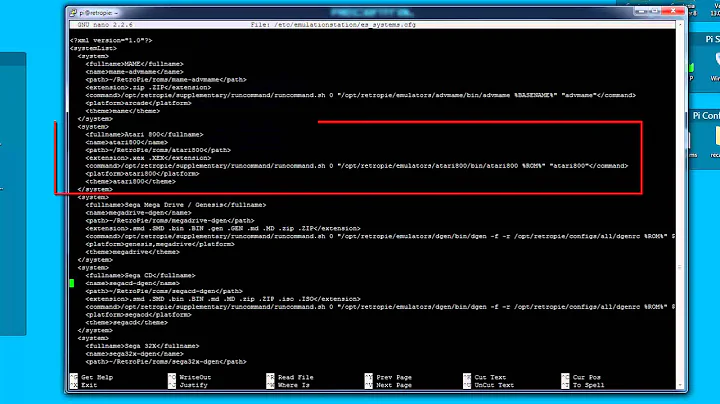This screenshot has height=404, width=720.
Task: Click the <name>segacd-dgen</name> line
Action: (x=133, y=283)
